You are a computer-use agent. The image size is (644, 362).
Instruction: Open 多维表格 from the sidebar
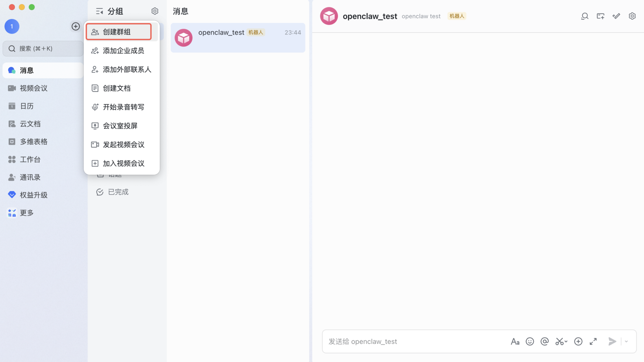[x=33, y=142]
